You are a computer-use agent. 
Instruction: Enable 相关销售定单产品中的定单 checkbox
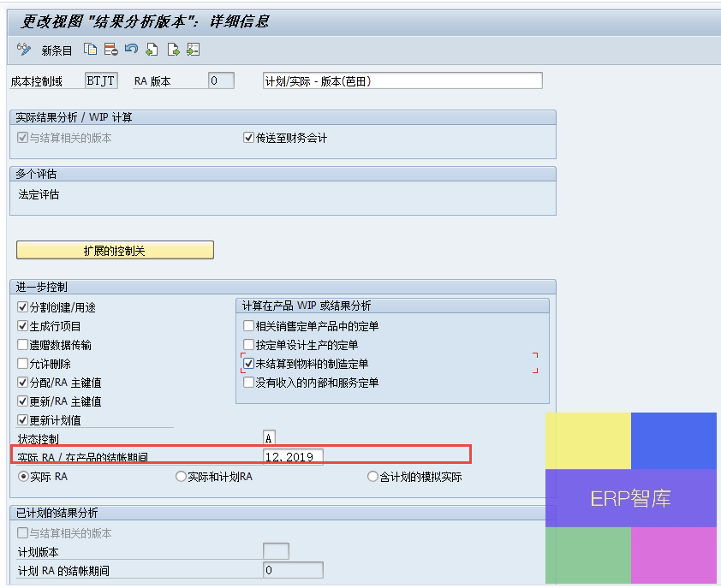pyautogui.click(x=249, y=326)
